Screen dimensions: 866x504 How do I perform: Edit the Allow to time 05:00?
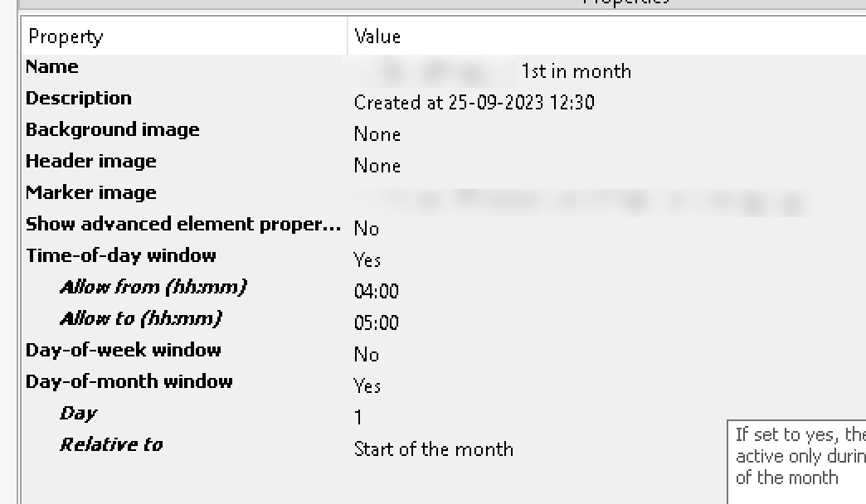coord(377,323)
